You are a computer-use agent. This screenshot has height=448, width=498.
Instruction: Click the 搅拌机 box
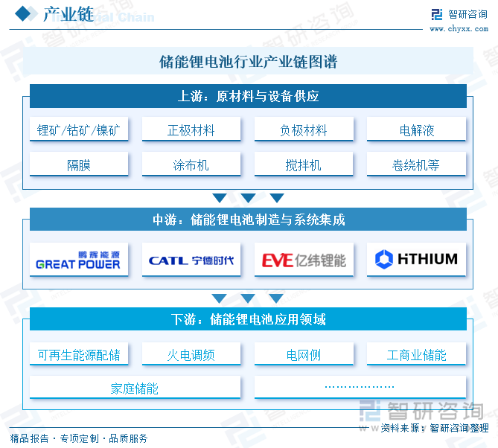pos(304,164)
